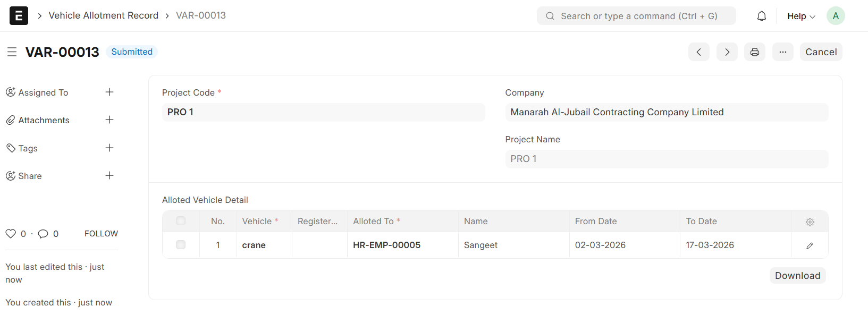Click the Cancel button
Viewport: 868px width, 315px height.
(x=821, y=52)
